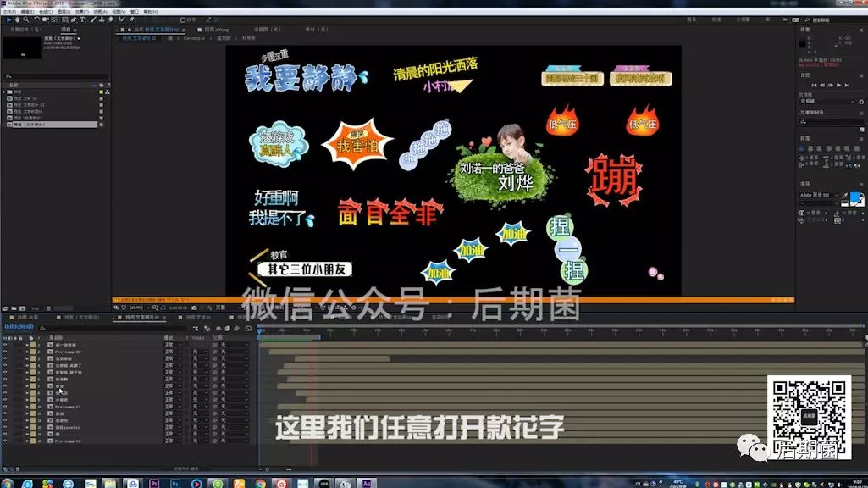The width and height of the screenshot is (868, 488).
Task: Toggle the Snapping checkbox in the toolbar
Action: (183, 19)
